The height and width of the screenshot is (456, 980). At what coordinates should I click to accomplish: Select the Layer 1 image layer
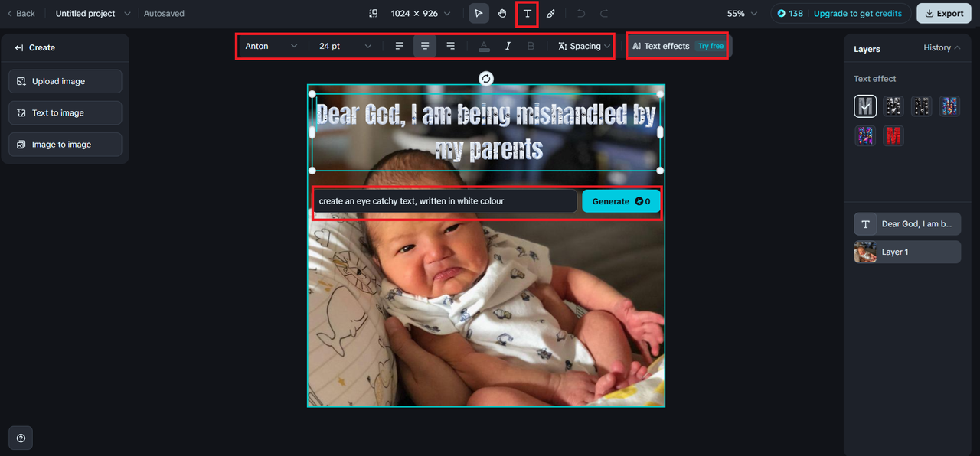coord(907,252)
